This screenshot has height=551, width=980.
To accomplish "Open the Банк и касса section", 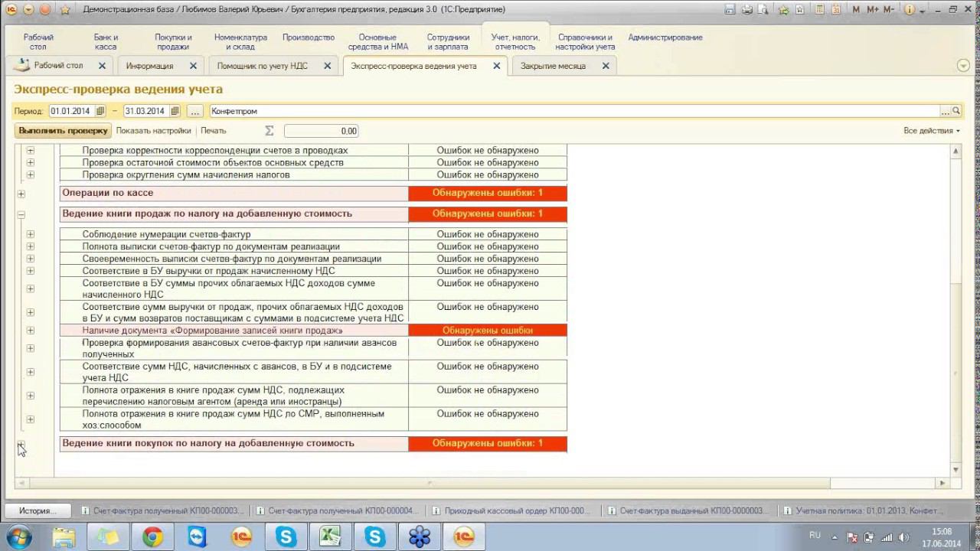I will pos(106,41).
